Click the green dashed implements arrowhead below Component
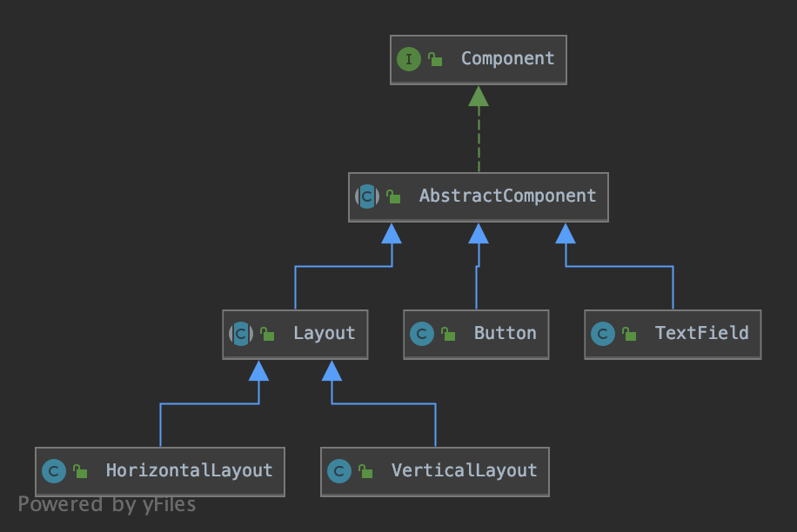 point(479,96)
